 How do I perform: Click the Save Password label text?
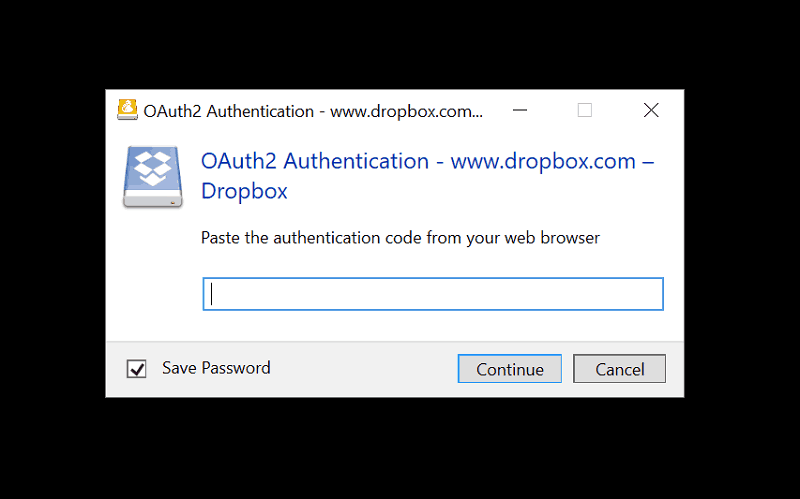(216, 368)
